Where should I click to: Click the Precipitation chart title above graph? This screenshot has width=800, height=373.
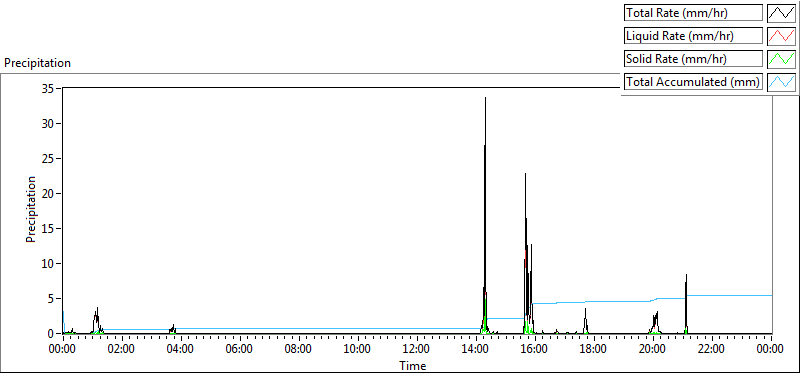pyautogui.click(x=37, y=63)
